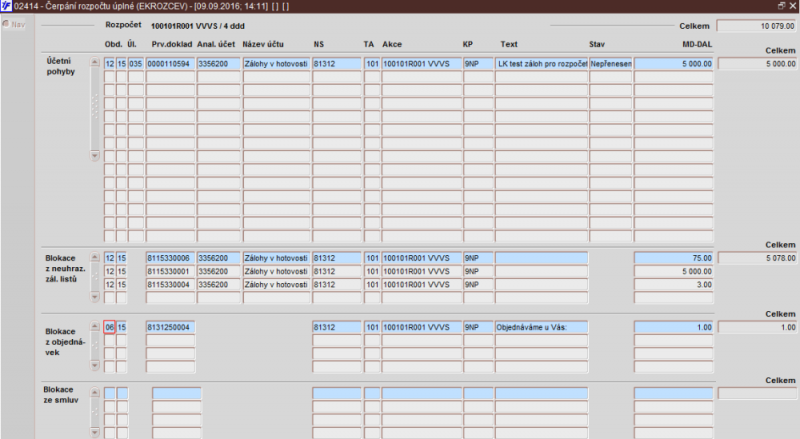Select Prv.doklad field 0000110594

pos(170,64)
